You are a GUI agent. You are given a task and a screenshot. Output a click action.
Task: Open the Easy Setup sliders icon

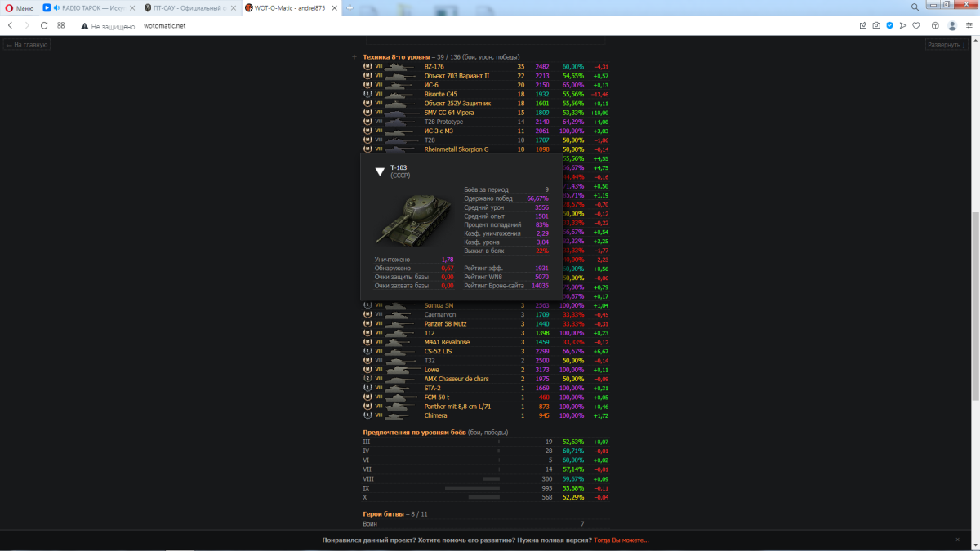(969, 25)
